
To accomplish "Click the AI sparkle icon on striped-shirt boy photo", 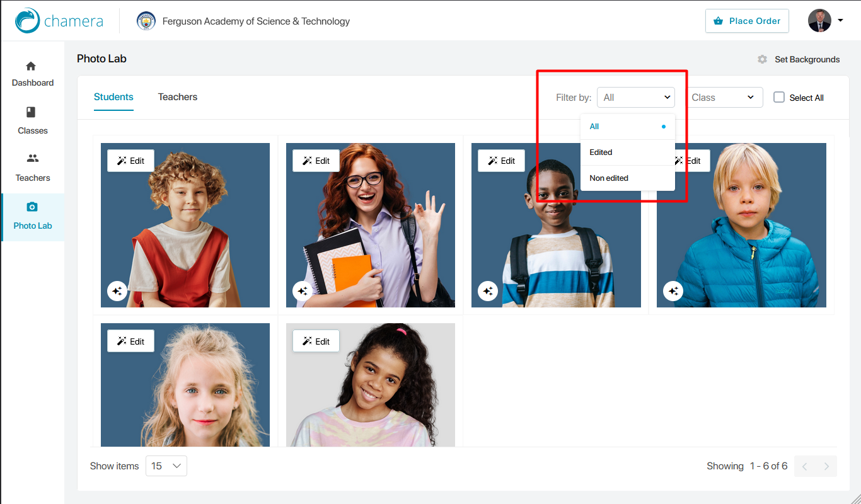I will point(488,291).
